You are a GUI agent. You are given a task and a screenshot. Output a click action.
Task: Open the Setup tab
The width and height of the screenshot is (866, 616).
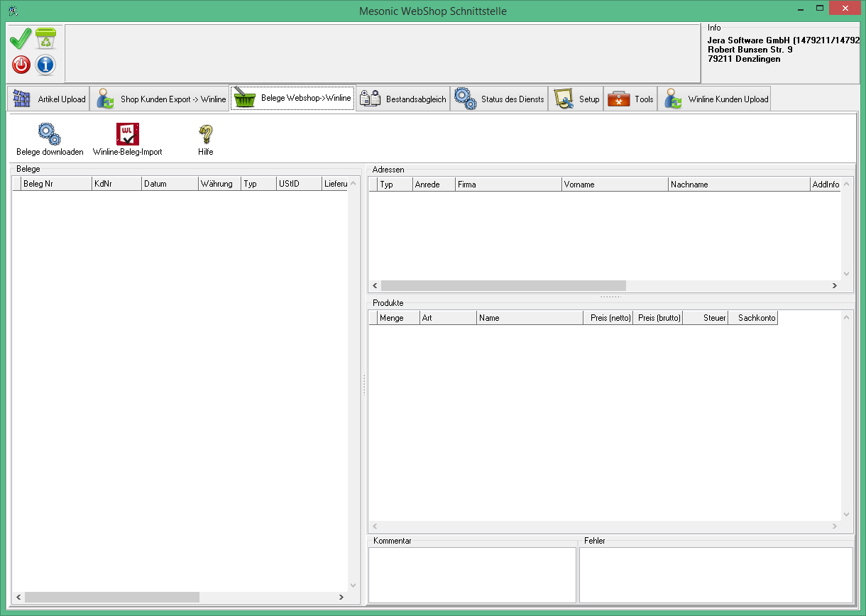pos(576,99)
